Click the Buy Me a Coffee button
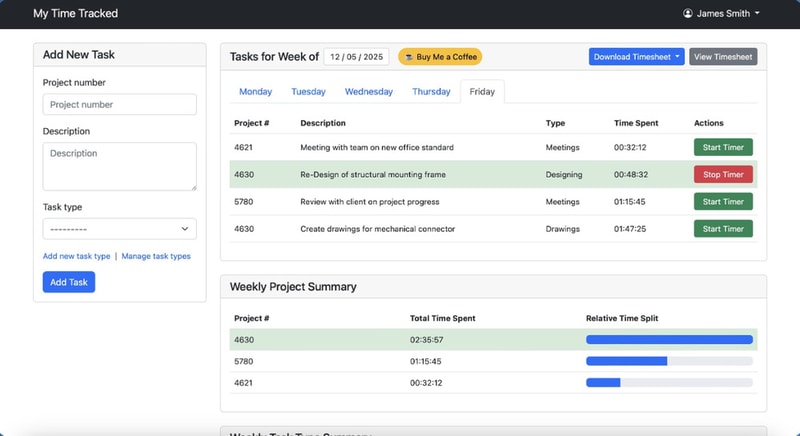The height and width of the screenshot is (436, 800). click(440, 57)
